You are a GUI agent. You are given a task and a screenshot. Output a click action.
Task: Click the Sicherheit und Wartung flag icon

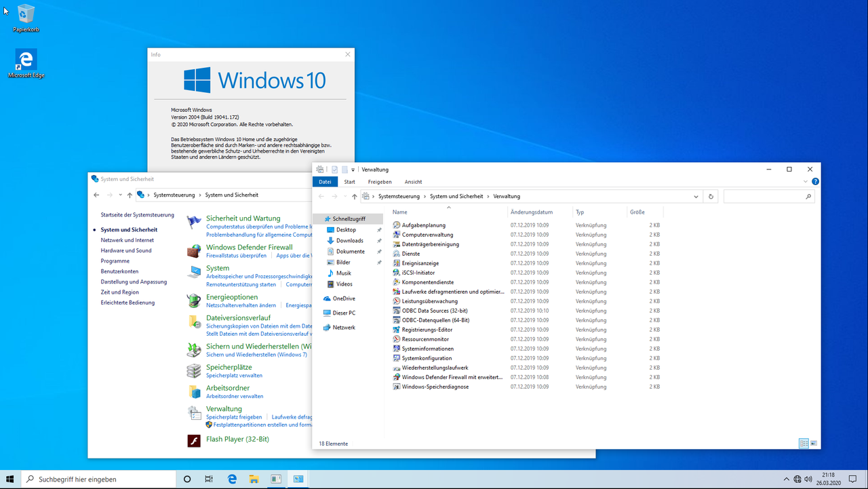click(x=194, y=222)
